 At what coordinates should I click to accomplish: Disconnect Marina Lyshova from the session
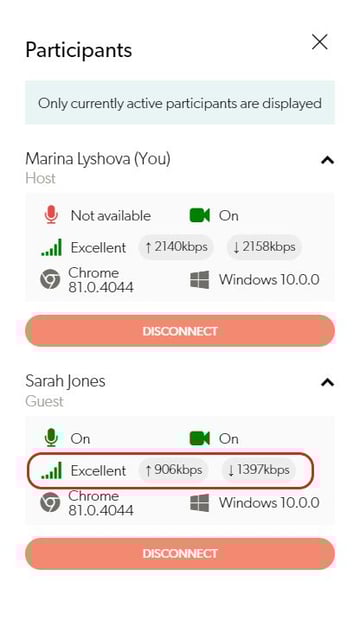pyautogui.click(x=180, y=331)
